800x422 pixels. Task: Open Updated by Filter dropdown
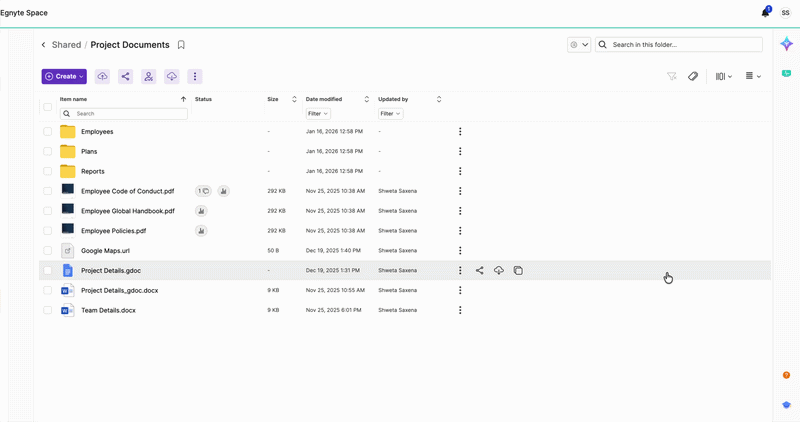click(x=391, y=114)
